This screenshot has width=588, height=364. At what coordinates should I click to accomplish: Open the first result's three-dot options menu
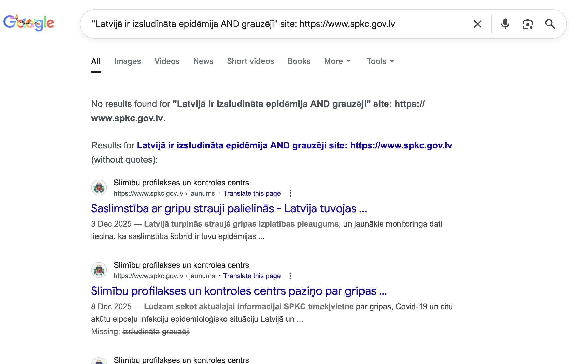pos(290,193)
